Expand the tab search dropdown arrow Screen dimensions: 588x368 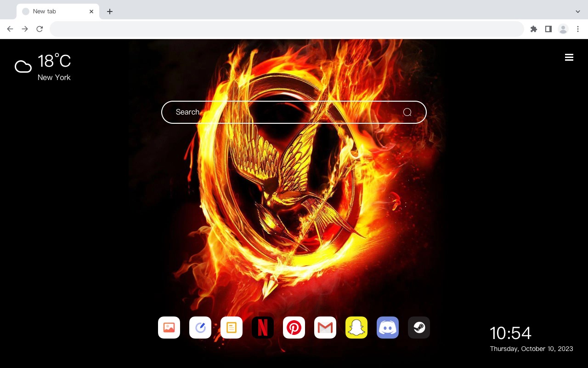click(x=578, y=11)
